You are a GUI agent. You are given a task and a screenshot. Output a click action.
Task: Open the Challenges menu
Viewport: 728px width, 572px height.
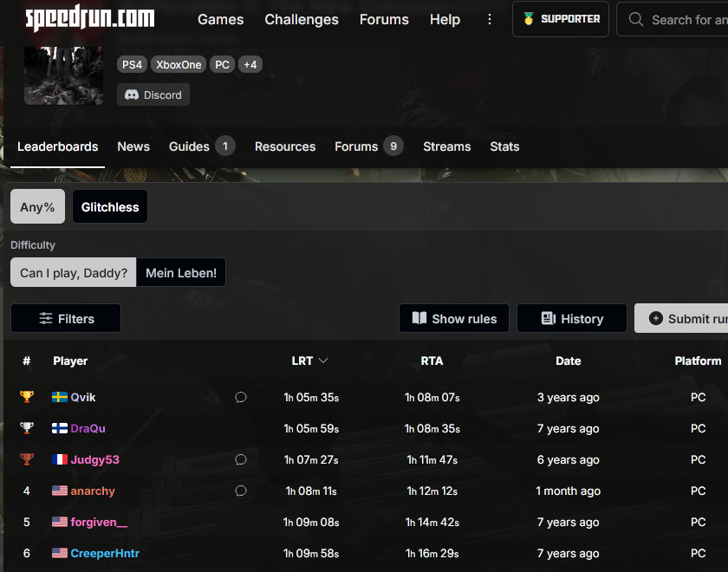(x=302, y=19)
